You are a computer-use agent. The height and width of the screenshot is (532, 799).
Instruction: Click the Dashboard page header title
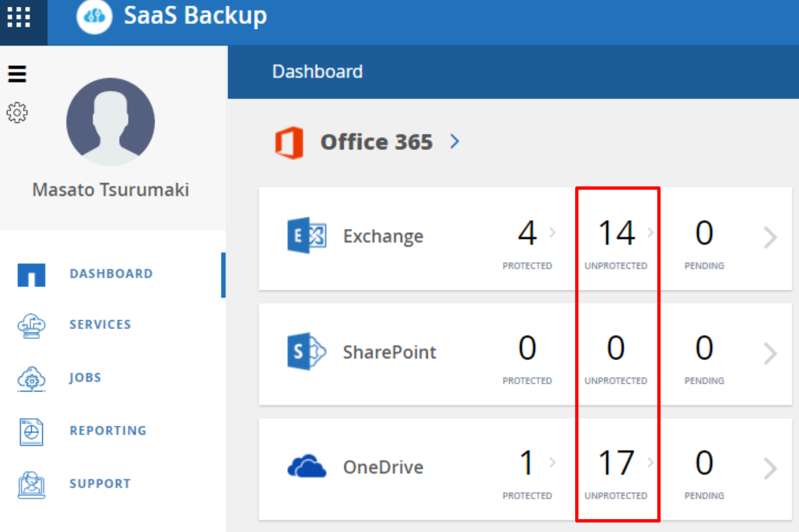[317, 72]
